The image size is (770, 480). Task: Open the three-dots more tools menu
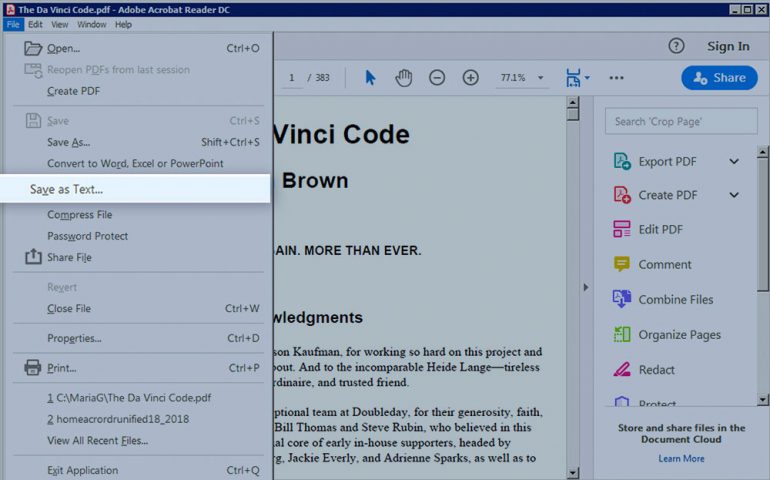[x=616, y=78]
